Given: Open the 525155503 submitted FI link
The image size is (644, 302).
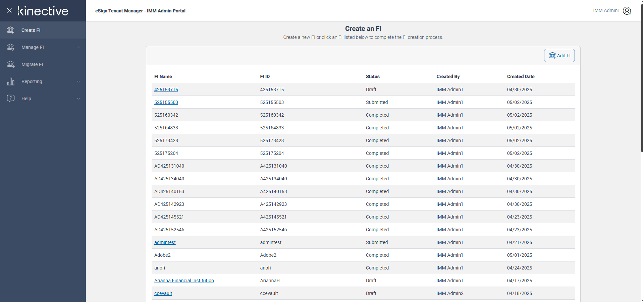Looking at the screenshot, I should pyautogui.click(x=166, y=102).
